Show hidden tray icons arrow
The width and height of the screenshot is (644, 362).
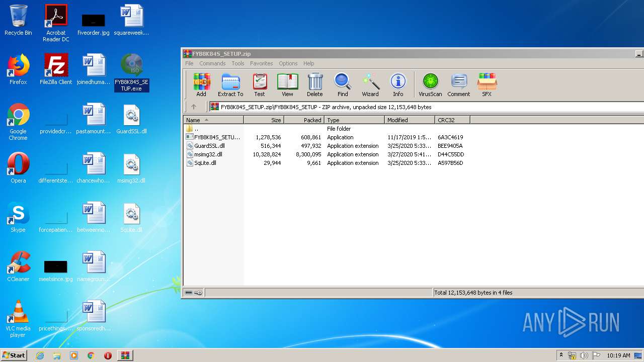click(561, 355)
